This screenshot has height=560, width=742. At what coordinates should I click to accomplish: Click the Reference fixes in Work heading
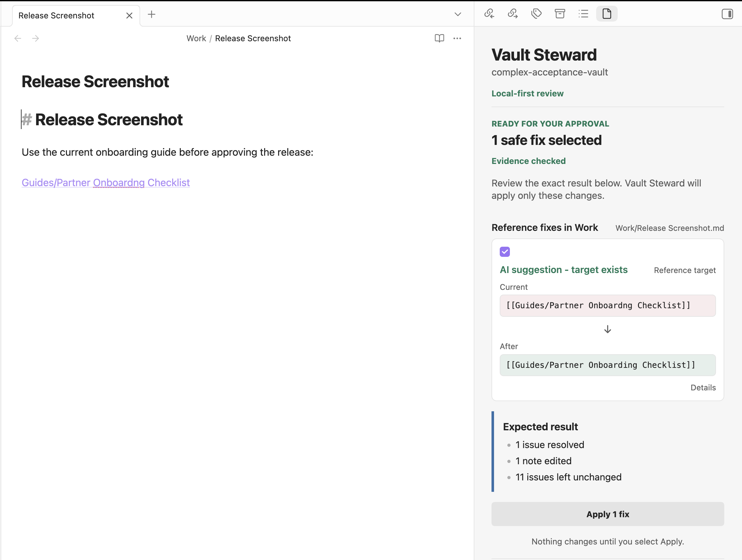click(x=544, y=227)
